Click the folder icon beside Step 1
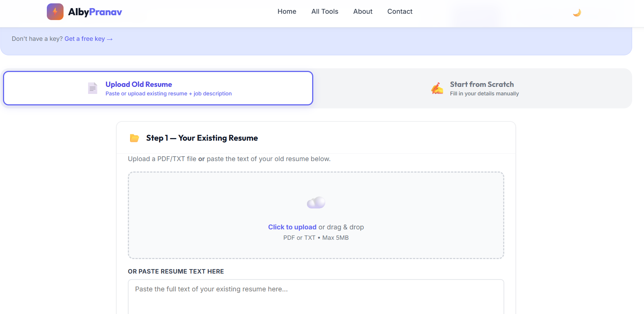Screen dimensions: 644x314 click(x=134, y=138)
